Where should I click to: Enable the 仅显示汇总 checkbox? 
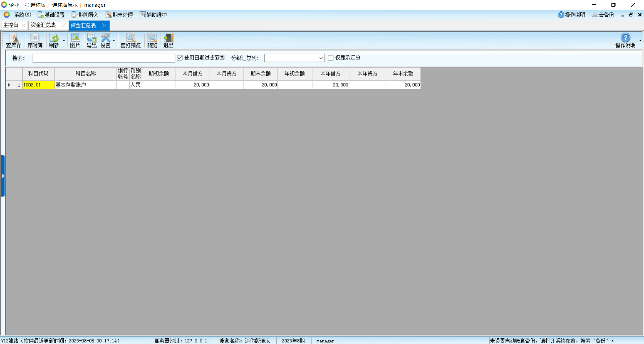tap(331, 58)
